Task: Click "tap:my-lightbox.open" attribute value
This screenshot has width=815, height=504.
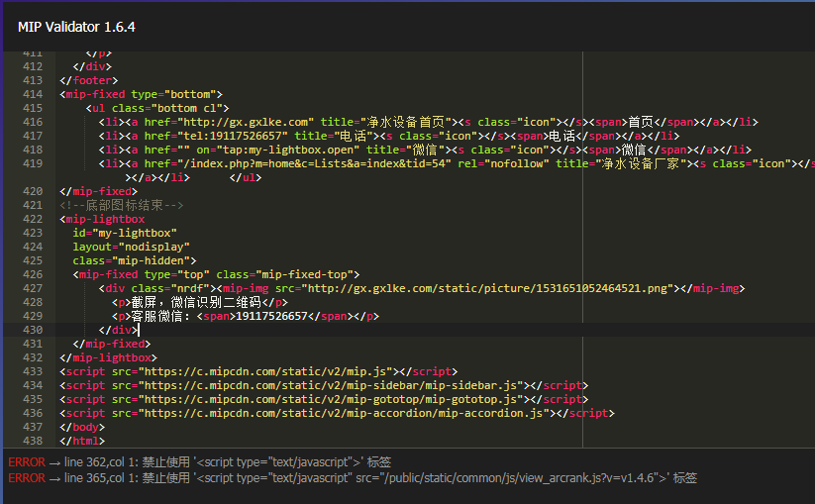Action: 288,150
